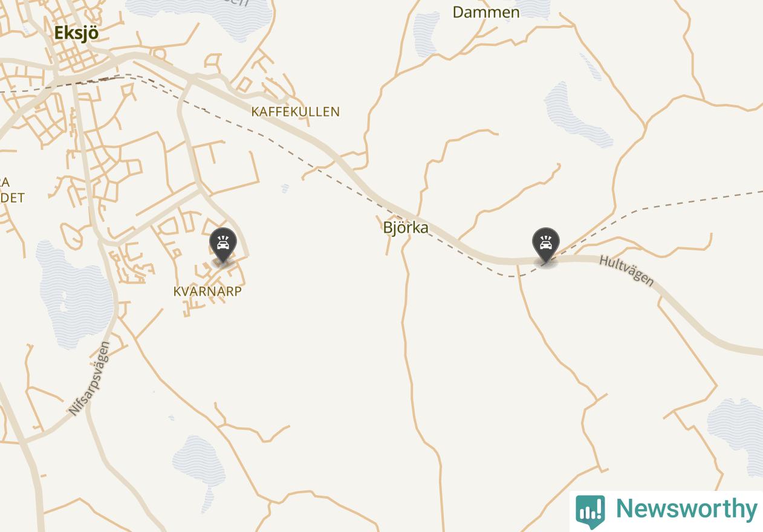
Task: Select the KVARNARP neighborhood label
Action: click(x=207, y=291)
